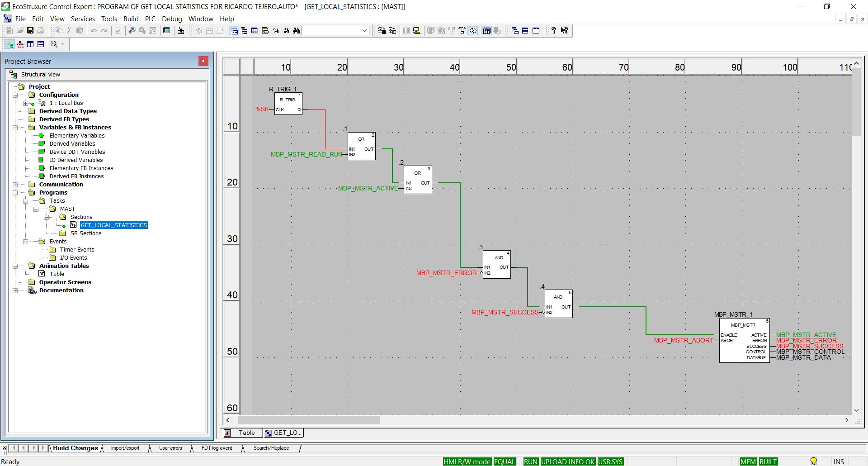868x466 pixels.
Task: Save the project with the floppy disk icon
Action: coord(30,30)
